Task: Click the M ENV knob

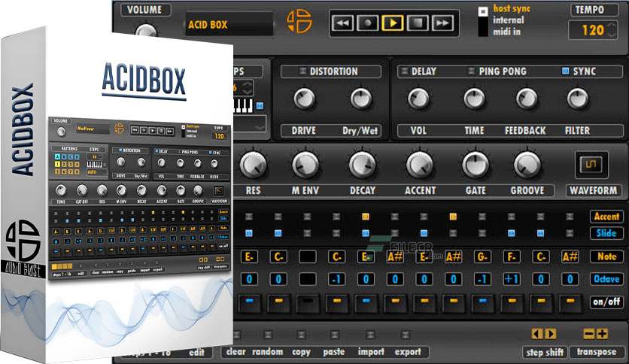Action: coord(305,165)
